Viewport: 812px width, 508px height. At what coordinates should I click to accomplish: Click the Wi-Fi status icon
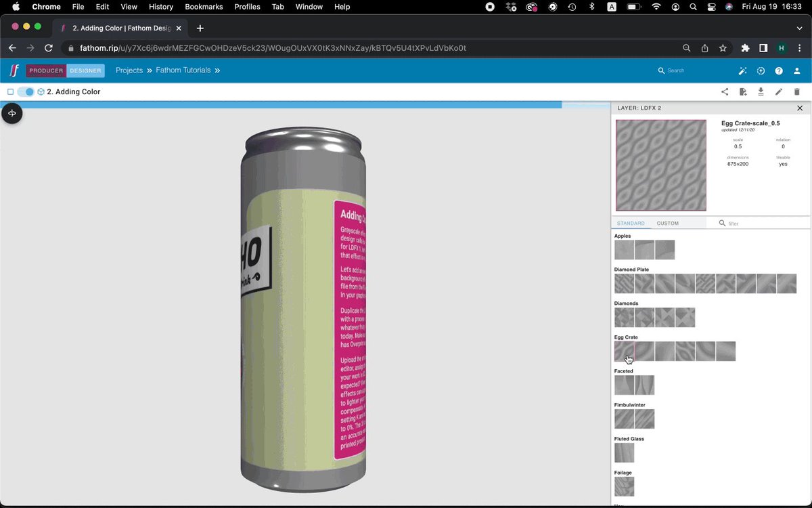656,7
